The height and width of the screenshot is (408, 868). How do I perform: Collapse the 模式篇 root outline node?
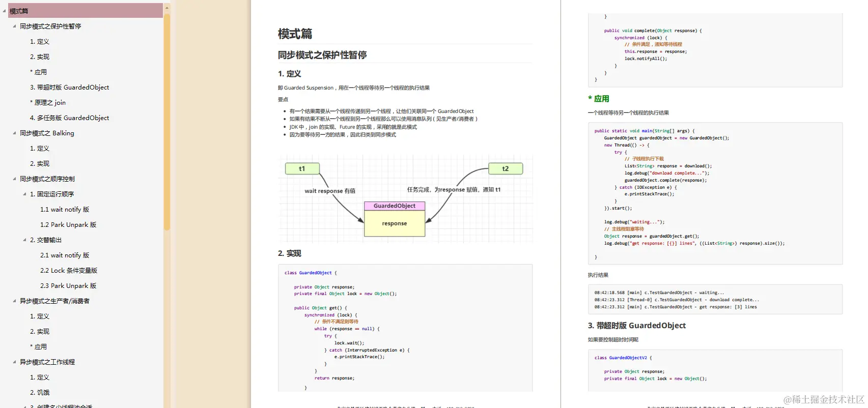[x=4, y=11]
